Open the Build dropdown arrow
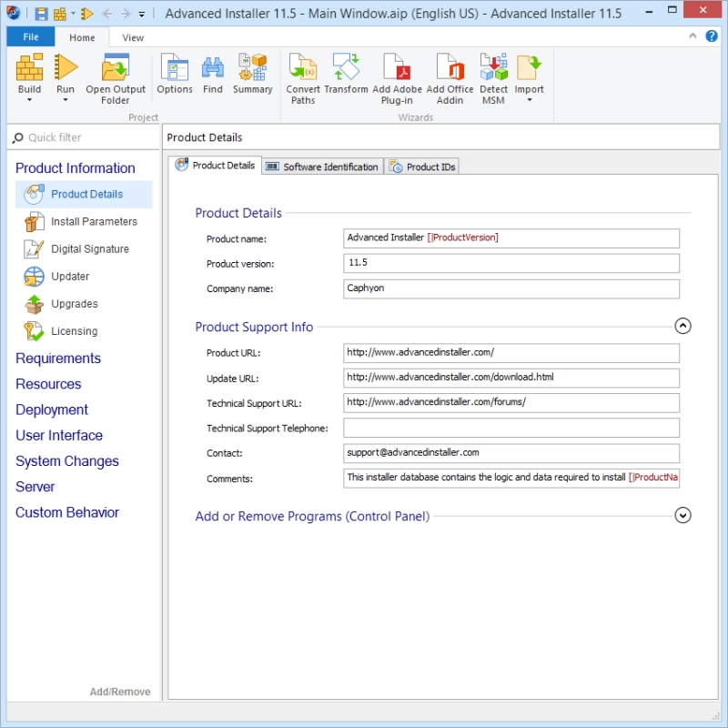Image resolution: width=728 pixels, height=728 pixels. coord(29,100)
